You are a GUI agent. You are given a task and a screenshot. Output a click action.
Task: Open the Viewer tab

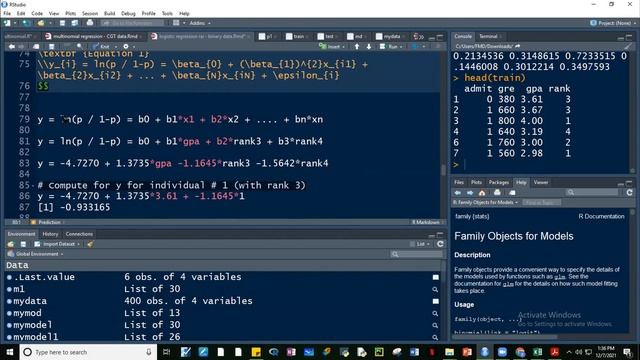pos(541,182)
